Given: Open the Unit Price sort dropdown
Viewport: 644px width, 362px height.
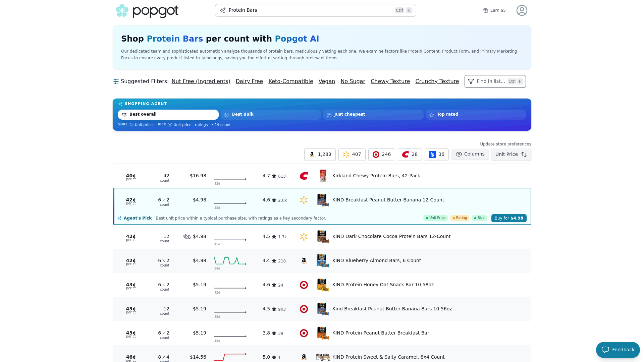Looking at the screenshot, I should click(x=511, y=155).
